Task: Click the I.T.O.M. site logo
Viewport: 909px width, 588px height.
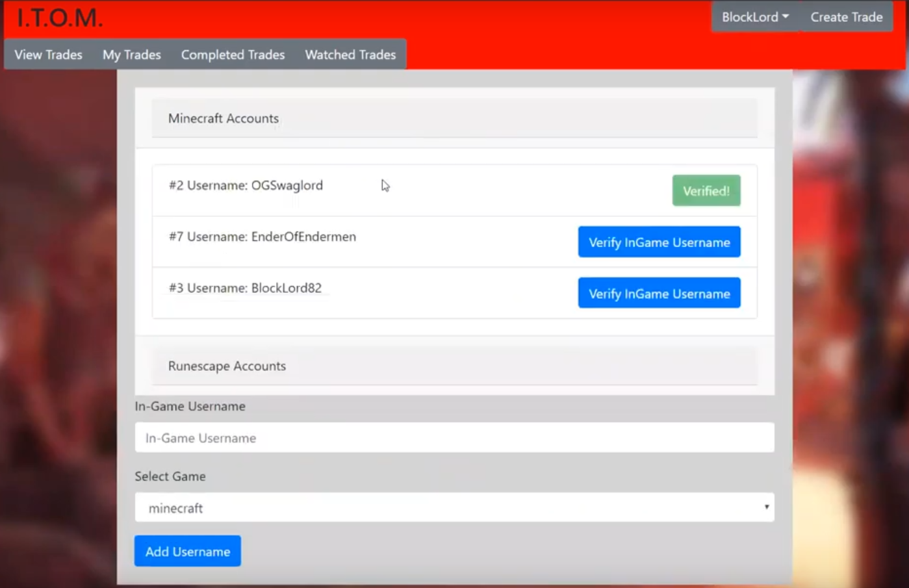Action: click(59, 18)
